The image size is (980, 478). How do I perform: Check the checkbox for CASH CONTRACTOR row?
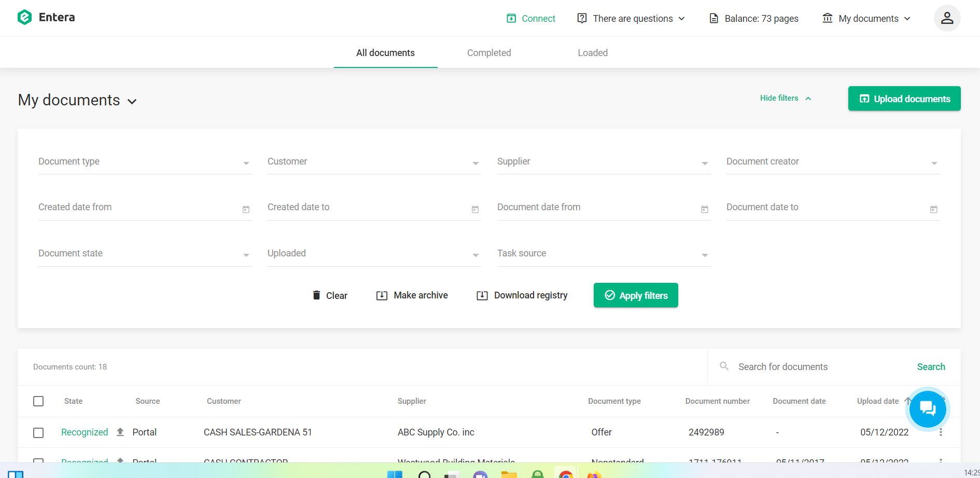(x=38, y=462)
